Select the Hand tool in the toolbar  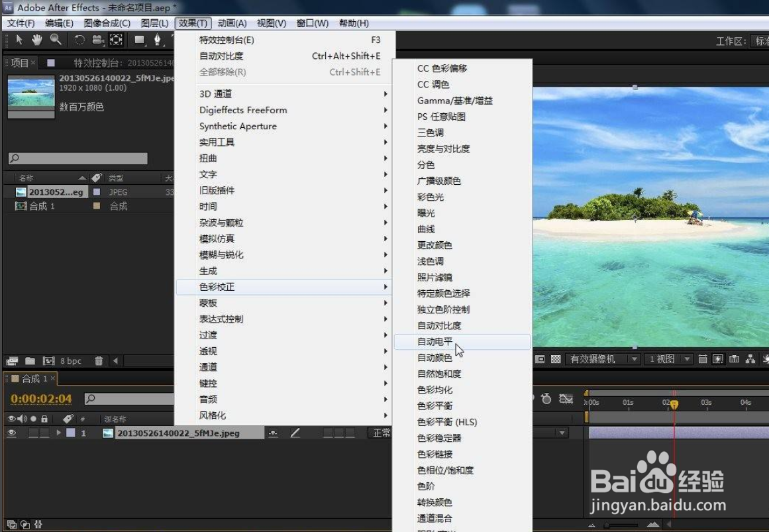coord(38,40)
